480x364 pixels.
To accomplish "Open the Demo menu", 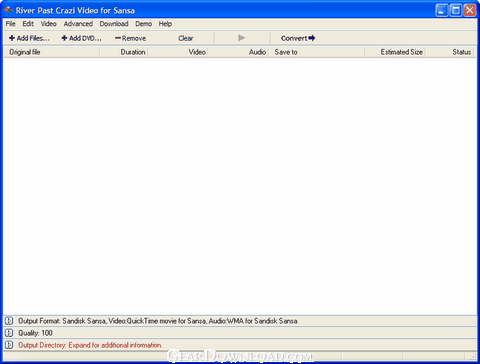I will (144, 24).
